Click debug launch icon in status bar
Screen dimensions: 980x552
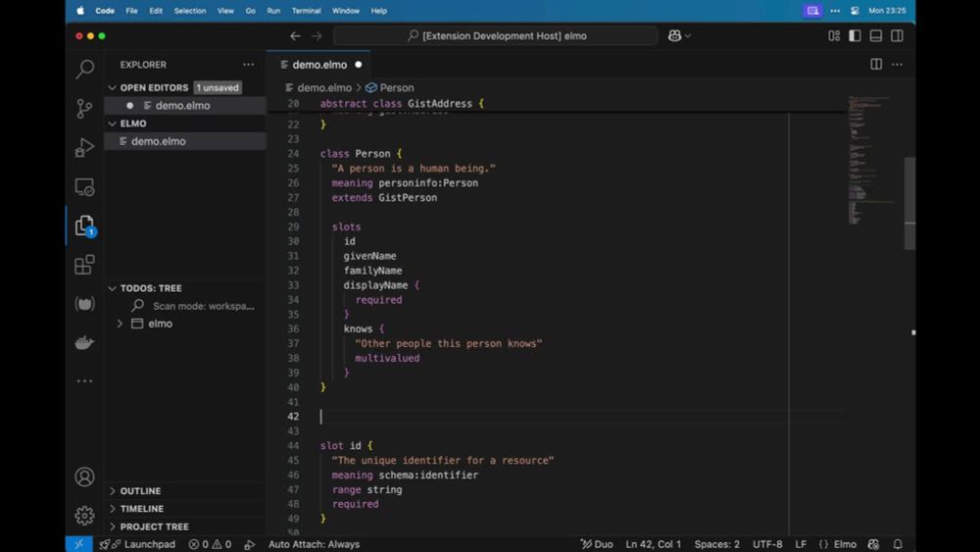[x=249, y=544]
